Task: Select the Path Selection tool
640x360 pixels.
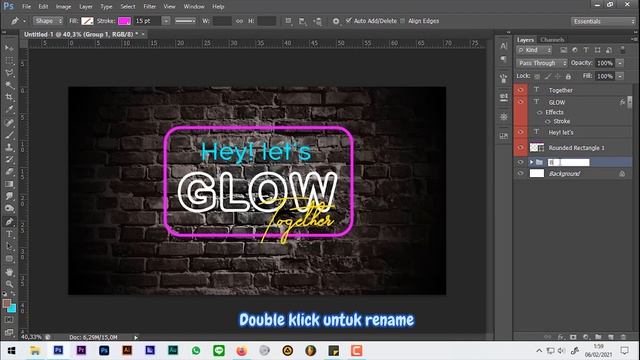Action: click(9, 247)
